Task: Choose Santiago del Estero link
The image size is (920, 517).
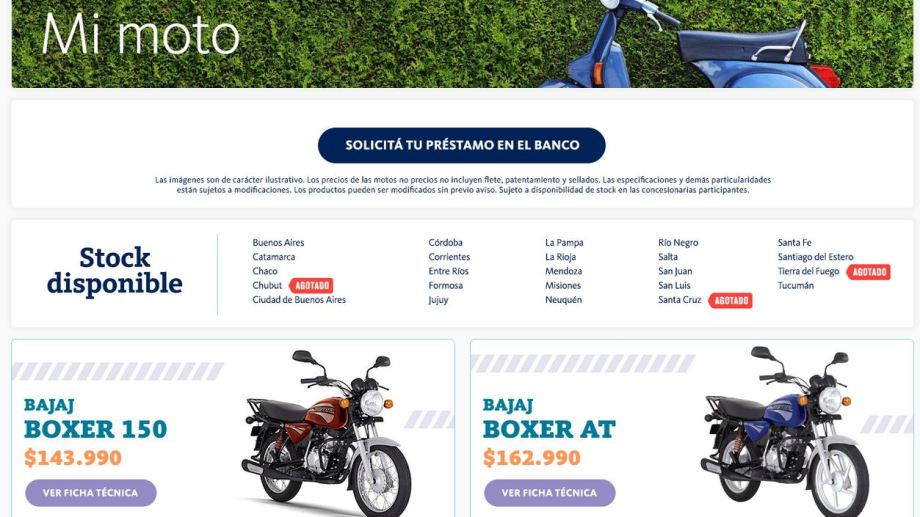Action: [x=816, y=256]
